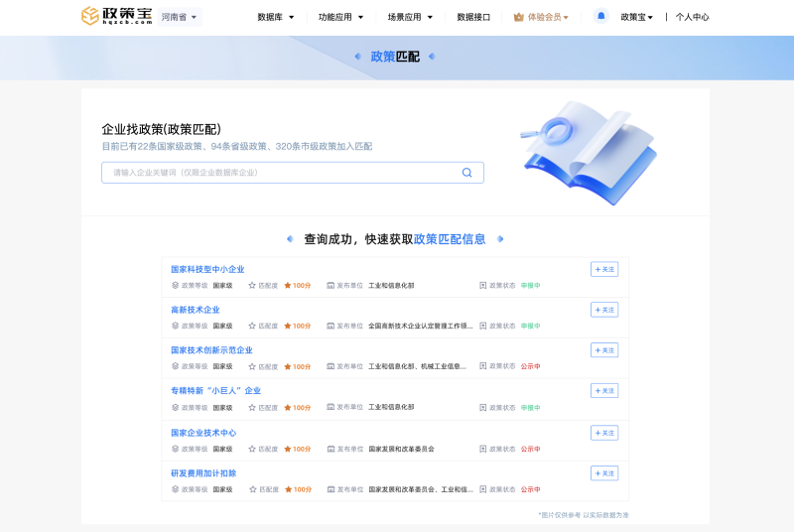This screenshot has height=532, width=794.
Task: Toggle 关注 for 专精特新"小巨人"企业
Action: 603,391
